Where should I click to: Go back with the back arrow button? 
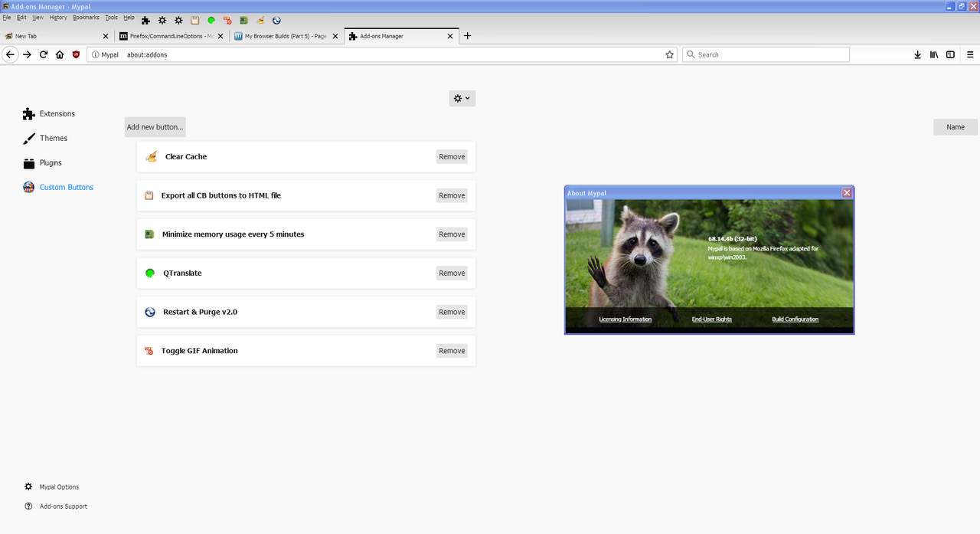(10, 54)
